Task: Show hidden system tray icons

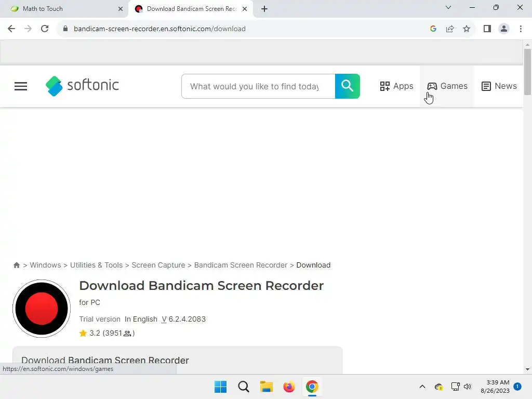Action: pyautogui.click(x=422, y=387)
